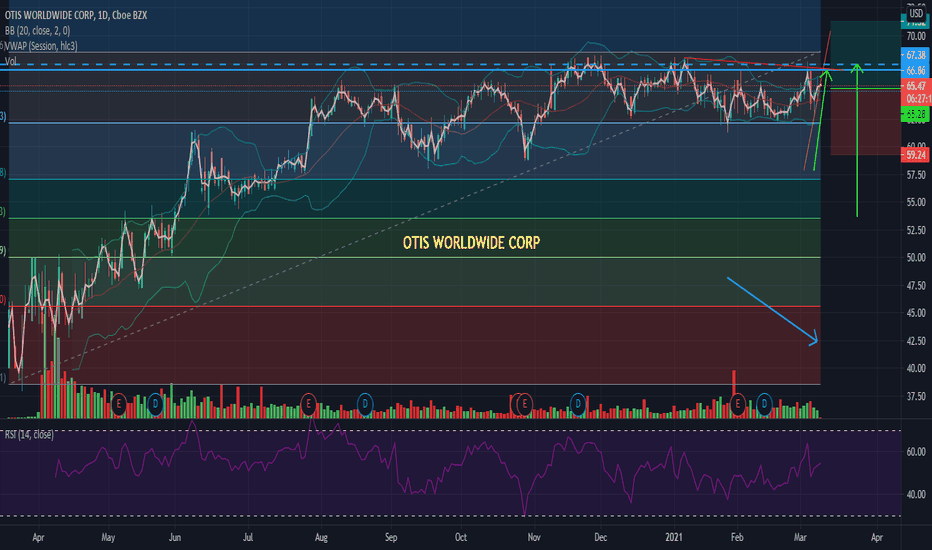Click the Nov label on time axis
Screen dimensions: 932x550
click(x=534, y=538)
